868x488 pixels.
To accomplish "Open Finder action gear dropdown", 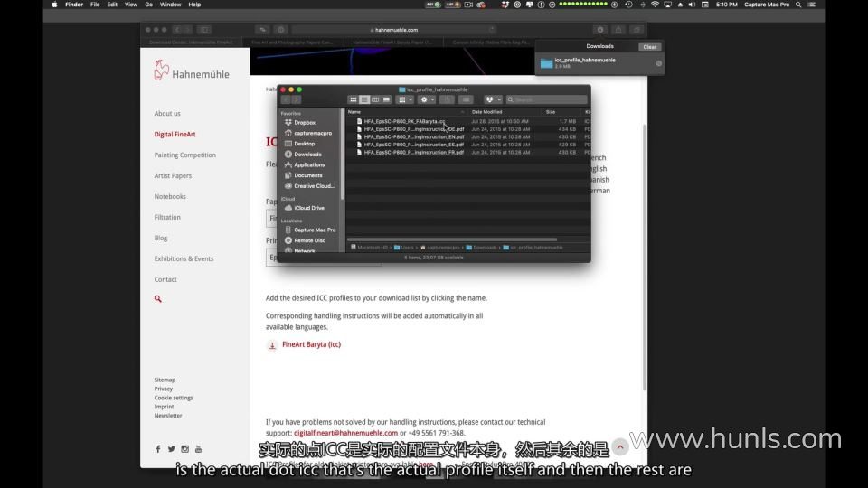I will tap(427, 99).
